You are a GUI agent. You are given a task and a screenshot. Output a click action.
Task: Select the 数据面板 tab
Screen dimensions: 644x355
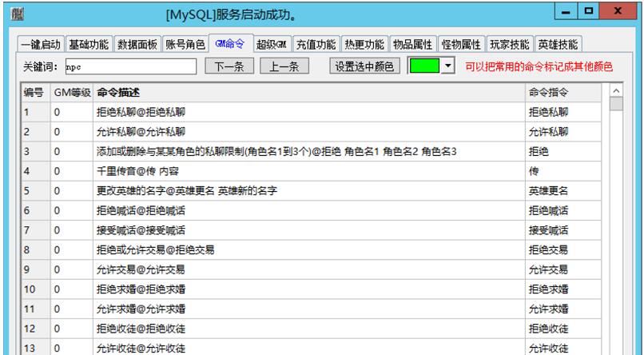coord(138,44)
